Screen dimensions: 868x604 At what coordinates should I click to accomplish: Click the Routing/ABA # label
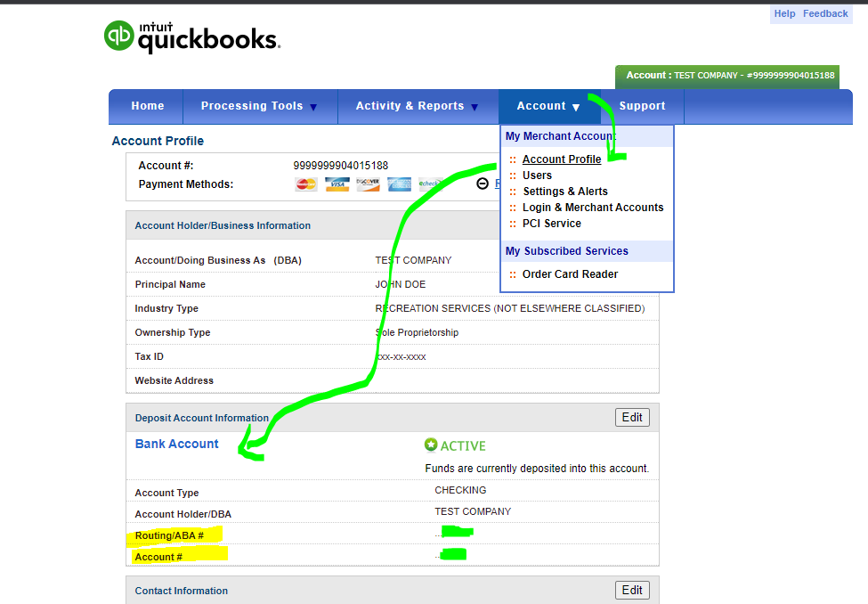click(169, 535)
